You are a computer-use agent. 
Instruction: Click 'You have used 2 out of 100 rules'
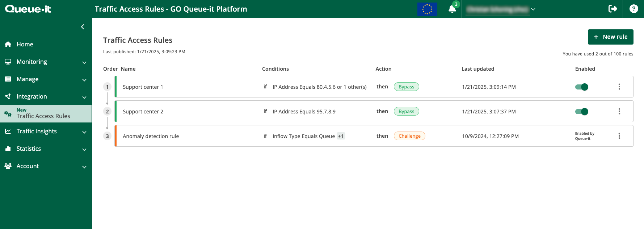point(598,54)
